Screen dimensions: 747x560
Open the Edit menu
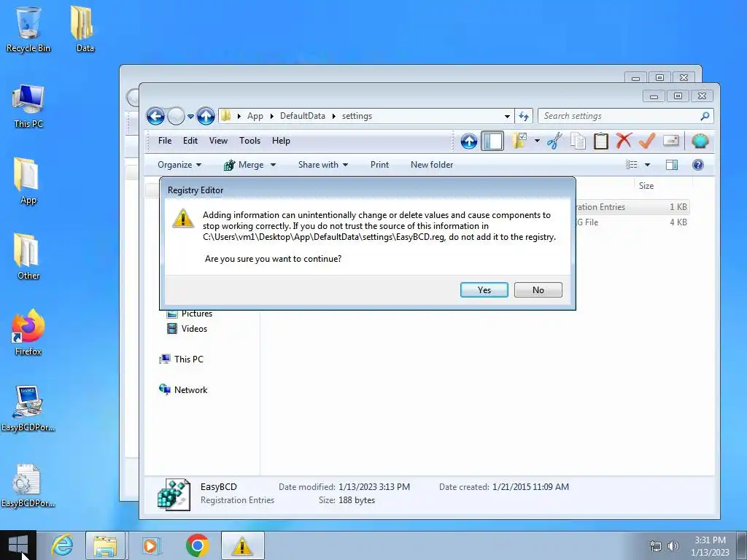pos(190,141)
